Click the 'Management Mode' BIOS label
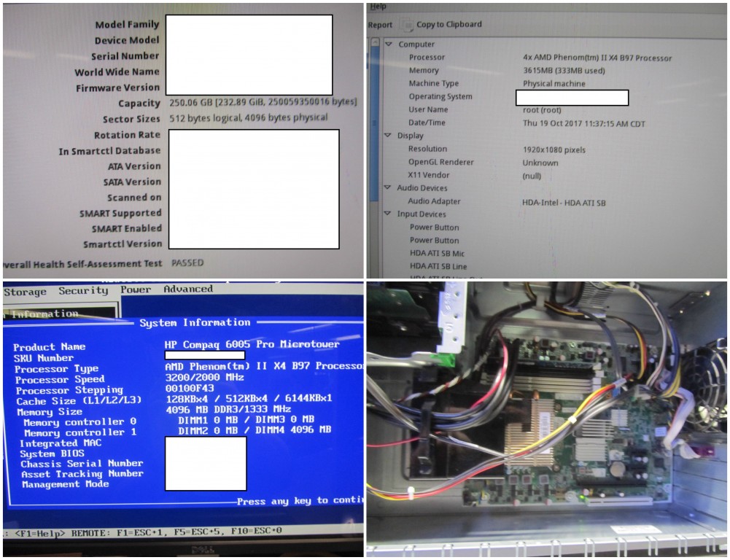Screen dimensions: 730x560 (x=65, y=484)
